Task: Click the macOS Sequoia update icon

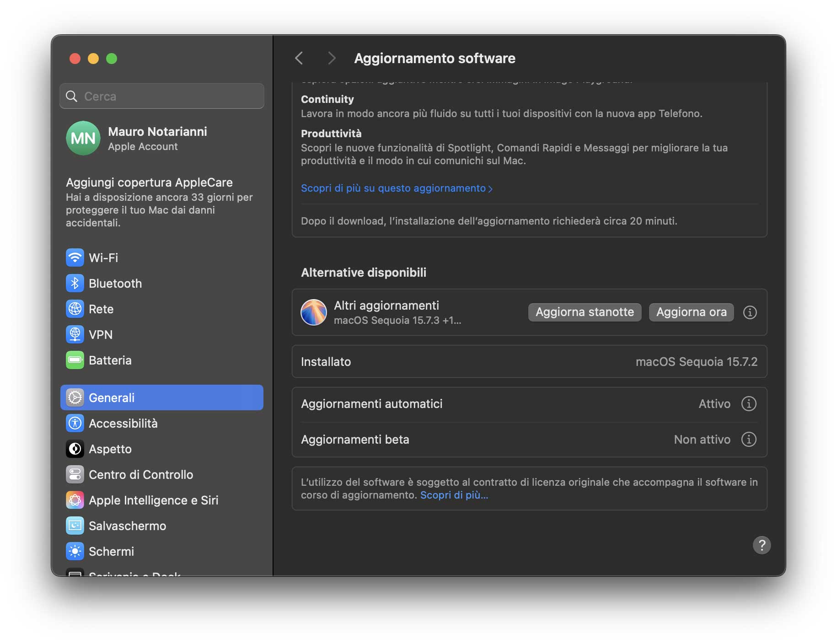Action: tap(313, 312)
